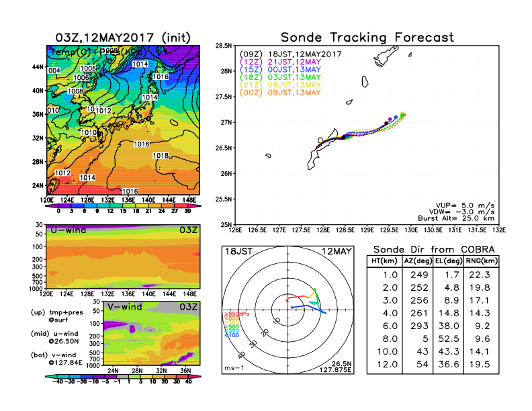Click the temperature color bar below the map
The width and height of the screenshot is (532, 411).
point(123,205)
